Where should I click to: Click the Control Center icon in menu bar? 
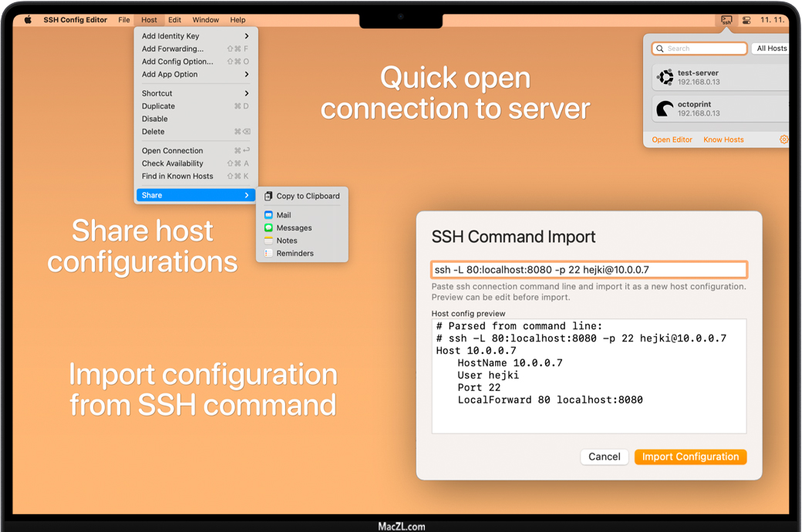click(746, 20)
